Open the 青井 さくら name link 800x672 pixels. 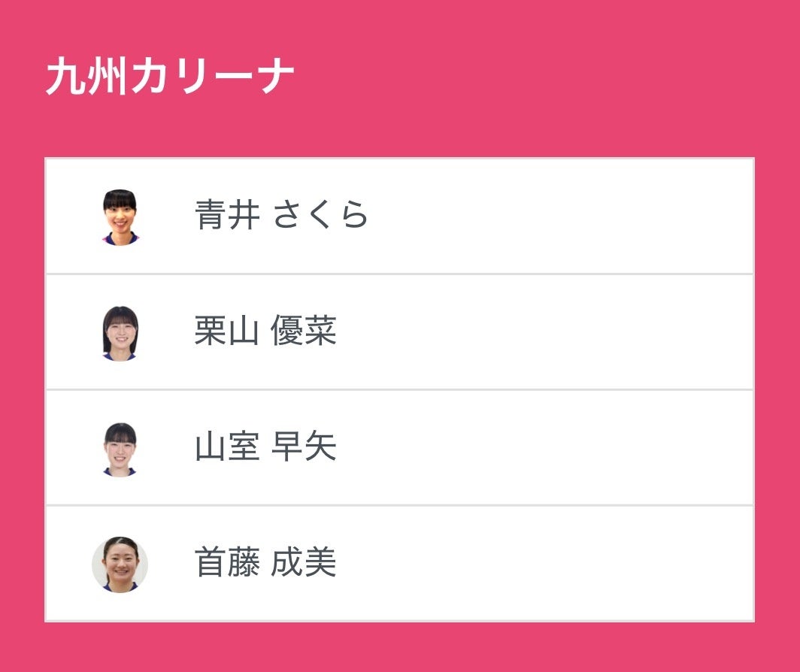[x=281, y=216]
